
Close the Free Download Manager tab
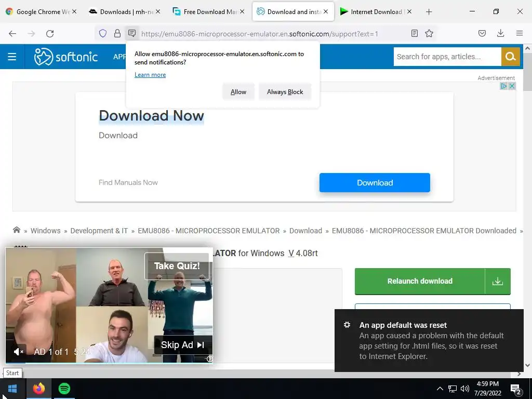point(242,11)
